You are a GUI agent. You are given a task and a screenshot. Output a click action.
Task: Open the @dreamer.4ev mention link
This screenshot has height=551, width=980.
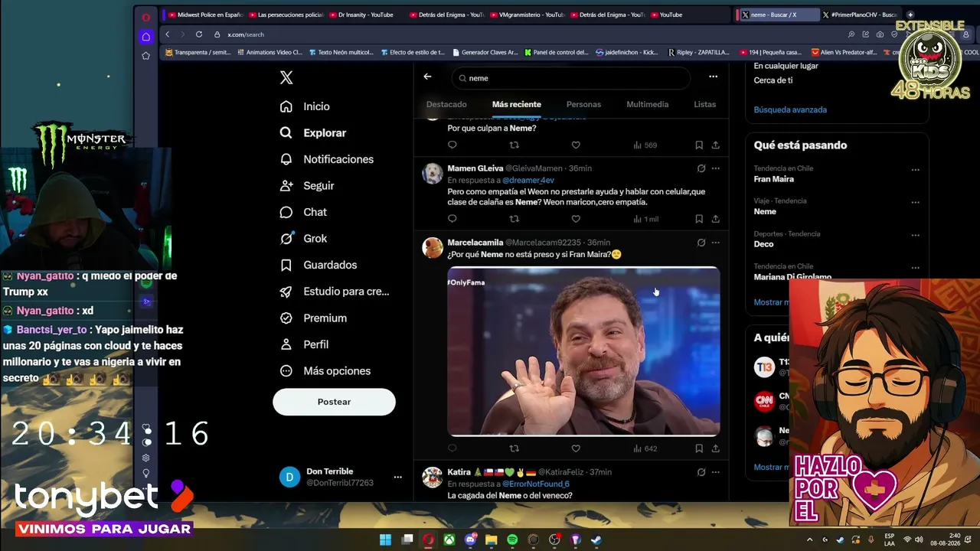point(528,180)
